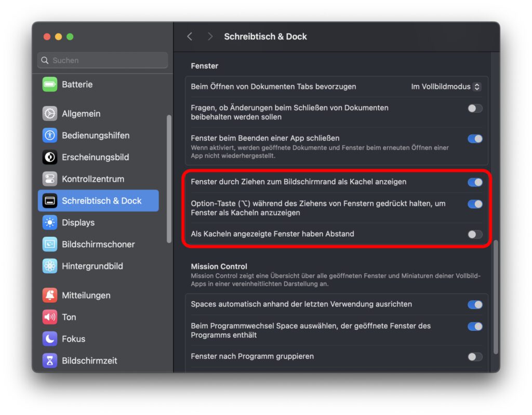Turn off closing windows when quitting apps
Screen dimensions: 532x415
(x=474, y=139)
